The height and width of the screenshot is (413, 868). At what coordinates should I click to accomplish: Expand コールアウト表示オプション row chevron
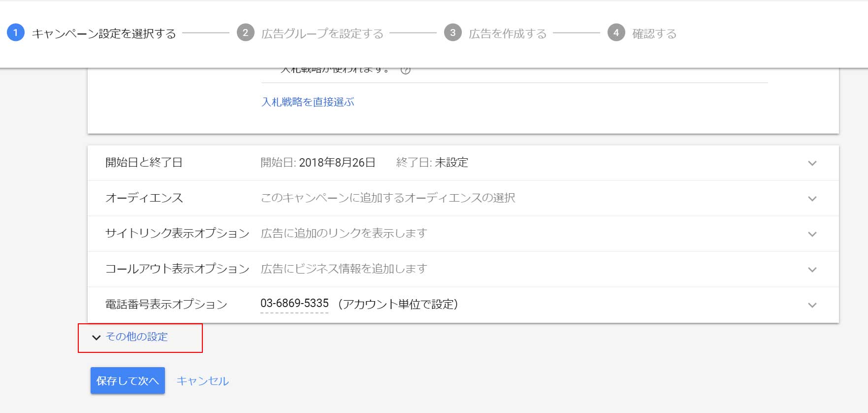(812, 270)
